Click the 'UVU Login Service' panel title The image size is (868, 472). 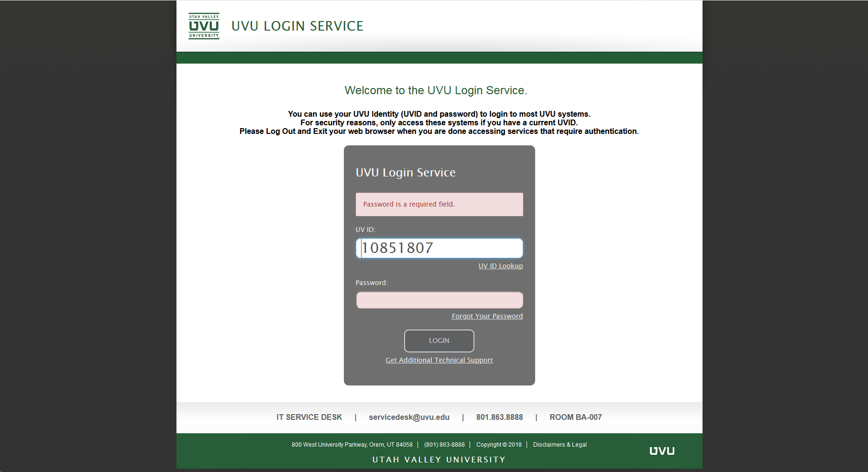tap(406, 172)
